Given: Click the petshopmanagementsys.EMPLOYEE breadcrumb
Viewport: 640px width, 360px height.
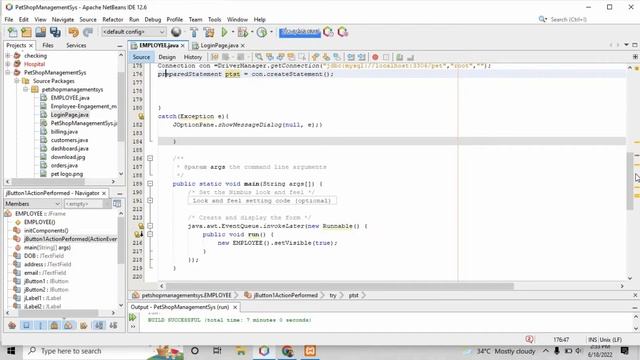Looking at the screenshot, I should (186, 295).
